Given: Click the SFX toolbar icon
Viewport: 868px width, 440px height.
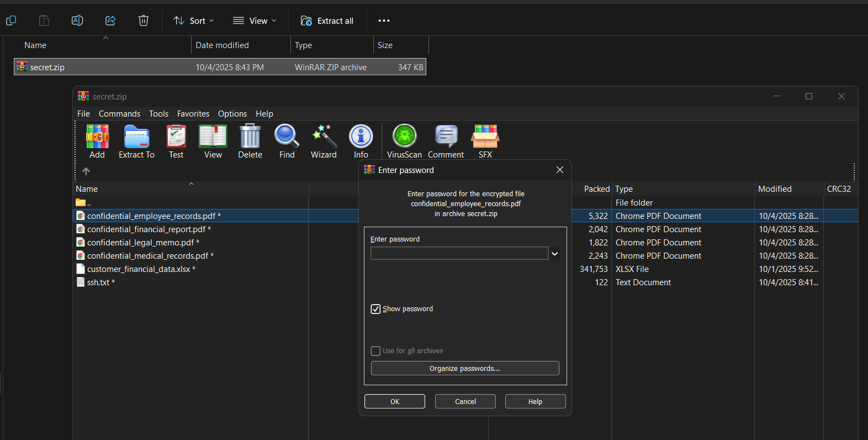Looking at the screenshot, I should click(x=485, y=142).
